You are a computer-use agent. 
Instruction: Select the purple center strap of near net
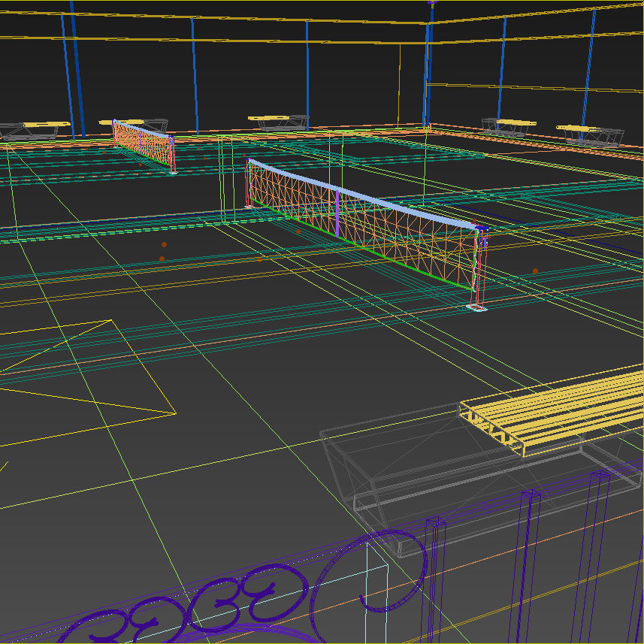pyautogui.click(x=337, y=213)
